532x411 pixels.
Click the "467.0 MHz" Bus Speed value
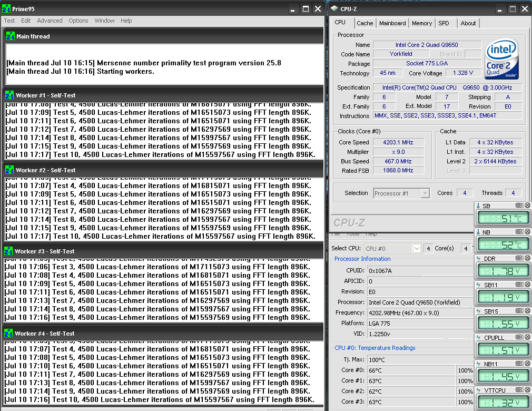tap(398, 161)
